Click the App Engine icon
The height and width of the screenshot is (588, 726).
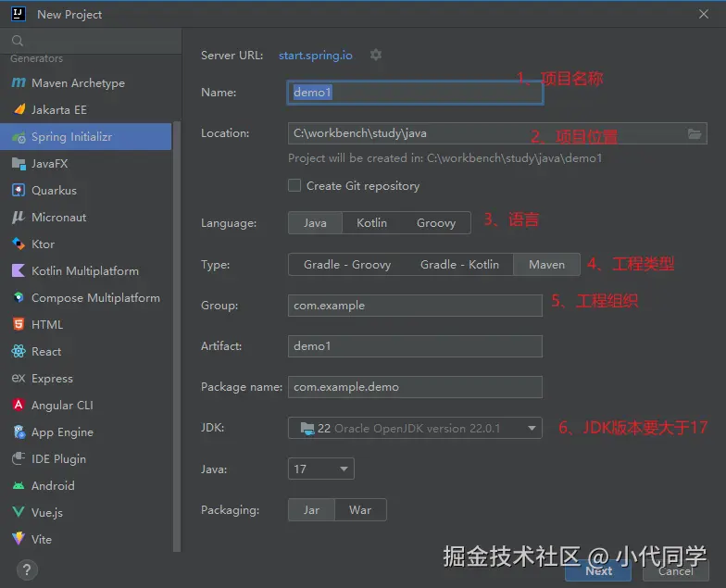coord(19,432)
